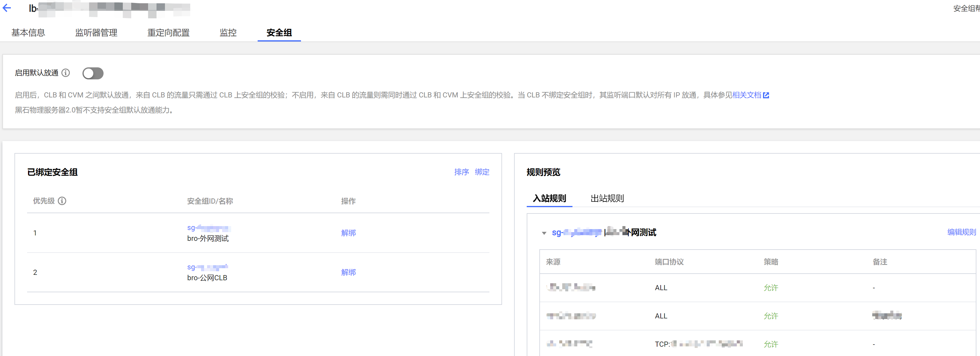Click 排序 to reorder security groups
Screen dimensions: 980x356
coord(461,172)
